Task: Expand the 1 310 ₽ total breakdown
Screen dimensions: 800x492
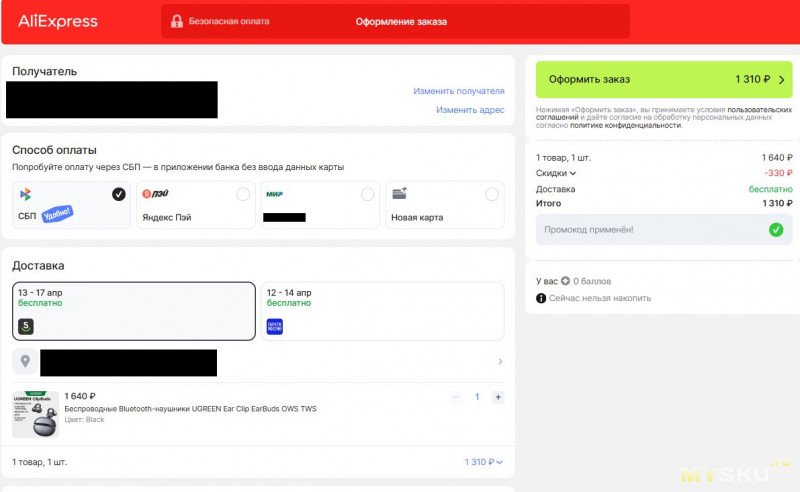Action: click(x=483, y=462)
